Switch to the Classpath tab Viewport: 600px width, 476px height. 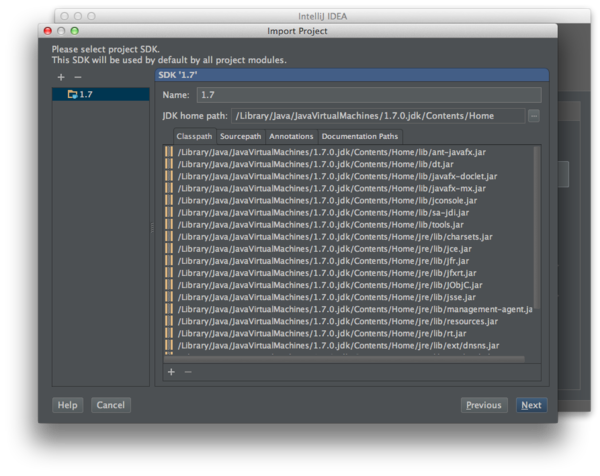pos(194,136)
